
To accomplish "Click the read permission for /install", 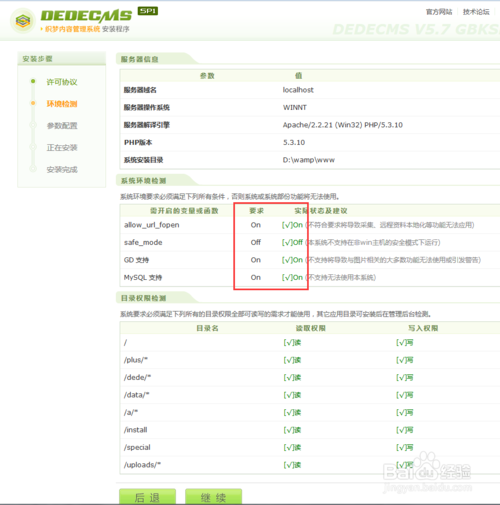I will pos(292,430).
